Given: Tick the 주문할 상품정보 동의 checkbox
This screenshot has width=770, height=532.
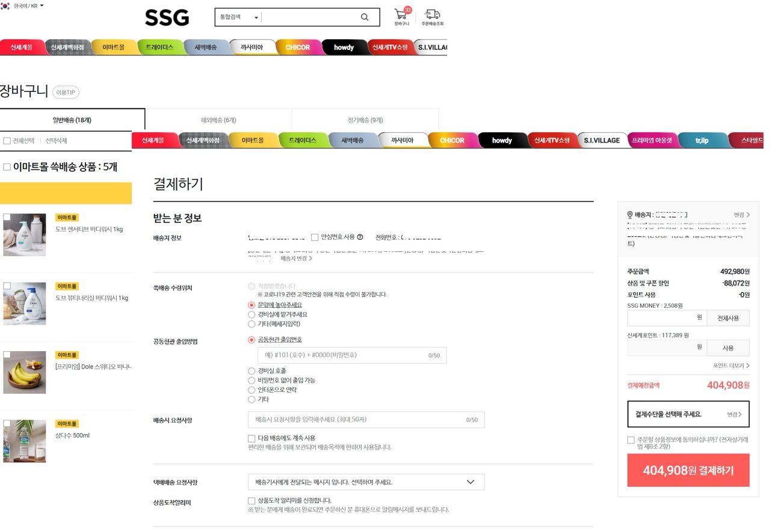Looking at the screenshot, I should [x=630, y=440].
